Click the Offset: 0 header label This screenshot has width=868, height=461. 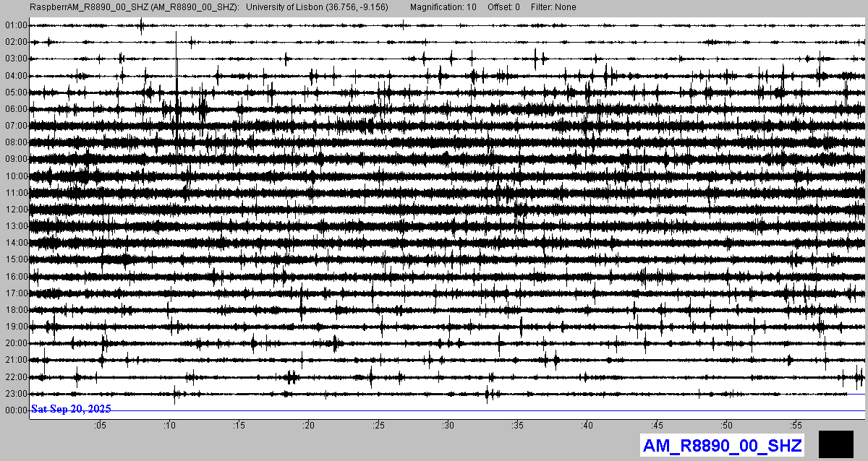coord(503,7)
